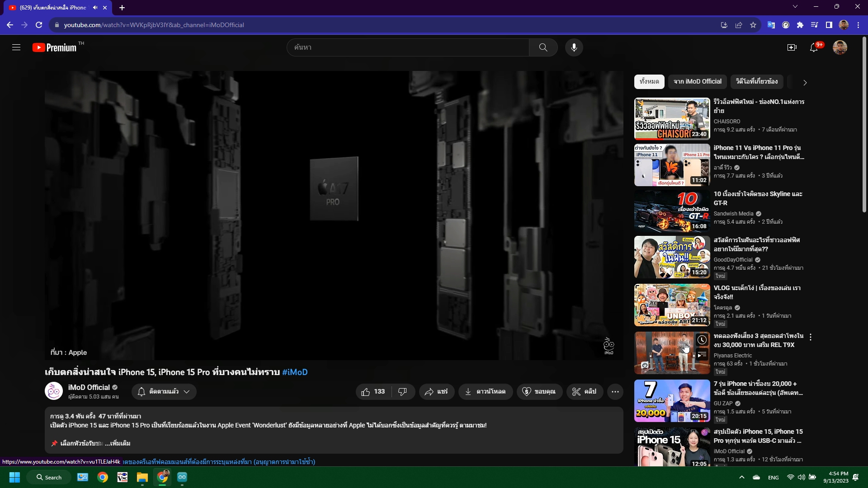Image resolution: width=868 pixels, height=488 pixels.
Task: Add Piyanas Electric video to Watch later
Action: [702, 340]
